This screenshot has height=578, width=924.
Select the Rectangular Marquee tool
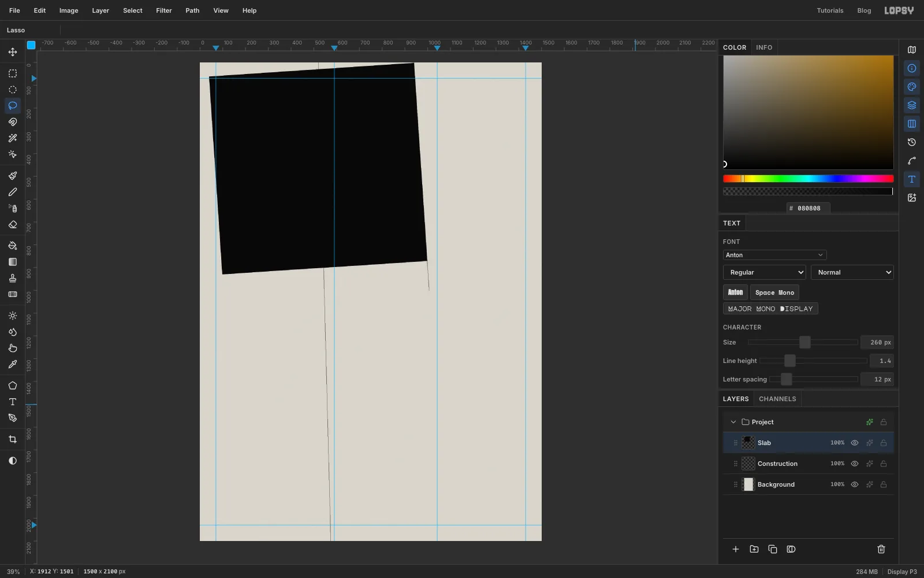point(13,73)
